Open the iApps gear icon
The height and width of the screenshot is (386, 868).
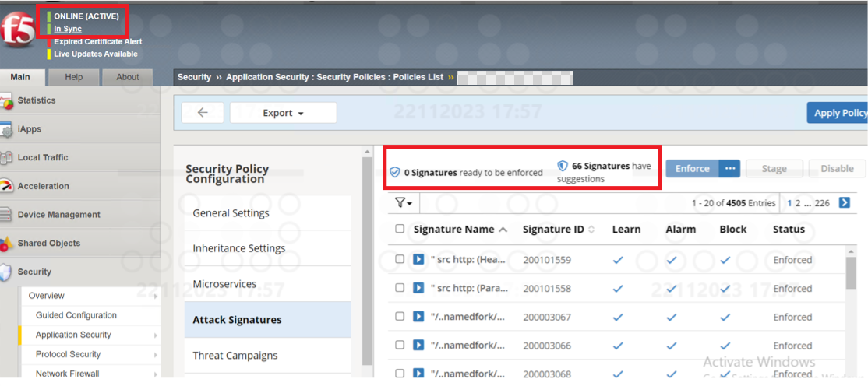tap(6, 130)
